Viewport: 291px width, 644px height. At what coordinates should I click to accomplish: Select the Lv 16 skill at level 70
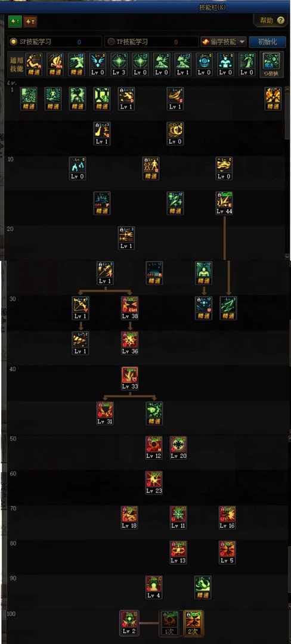pyautogui.click(x=227, y=518)
